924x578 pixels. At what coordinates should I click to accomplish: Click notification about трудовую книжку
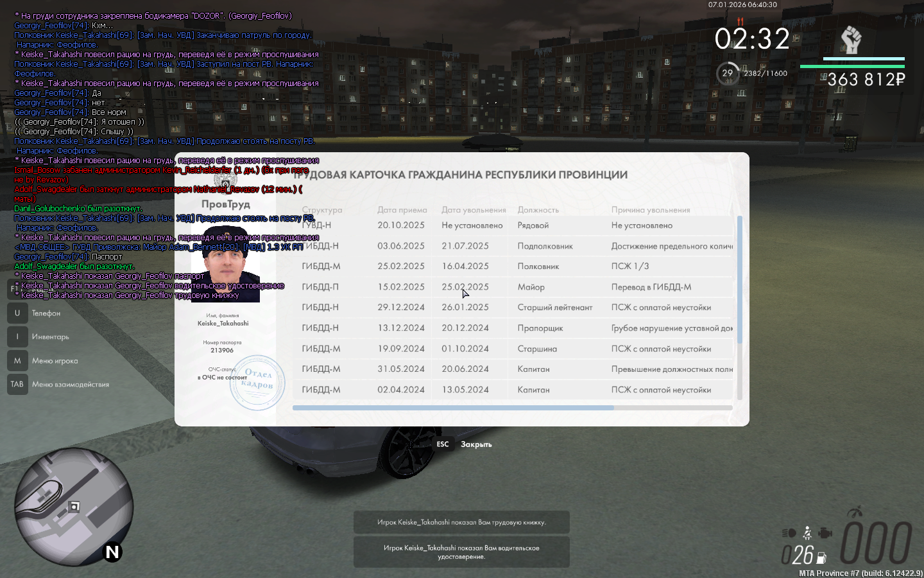(461, 522)
